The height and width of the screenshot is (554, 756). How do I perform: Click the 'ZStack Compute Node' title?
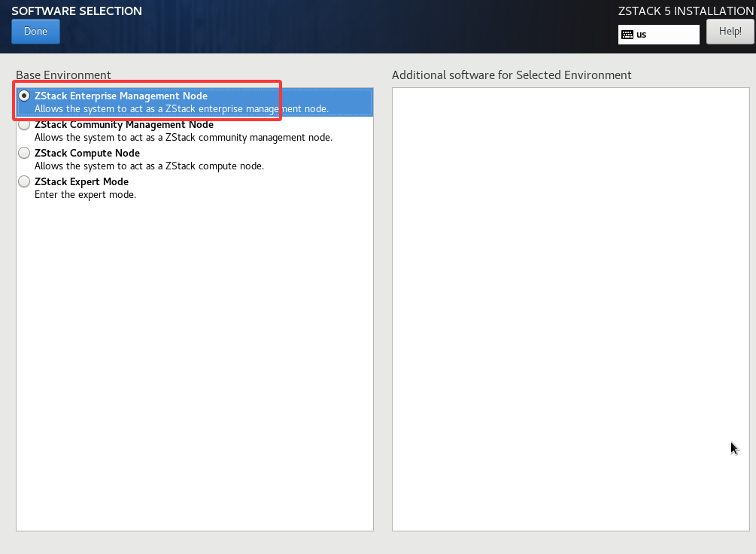coord(87,153)
